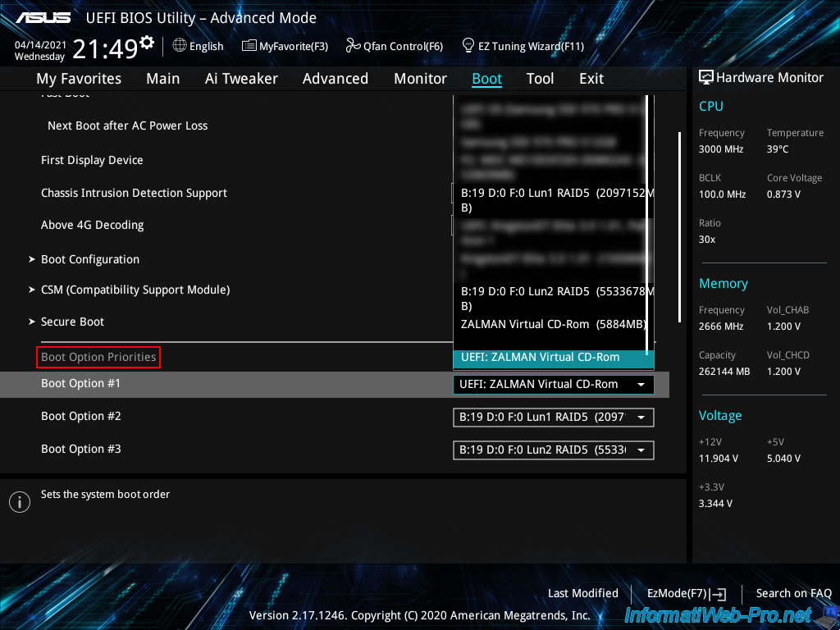Click the Hardware Monitor display icon
840x630 pixels.
[705, 78]
